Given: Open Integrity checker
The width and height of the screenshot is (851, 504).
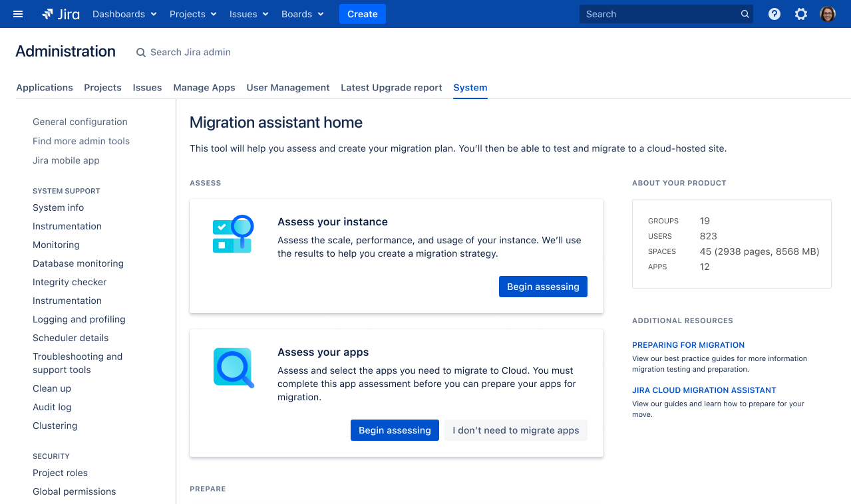Looking at the screenshot, I should (x=70, y=282).
